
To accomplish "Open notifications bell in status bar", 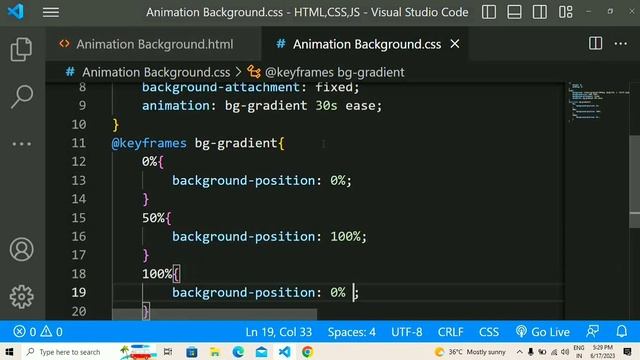I will coord(622,331).
